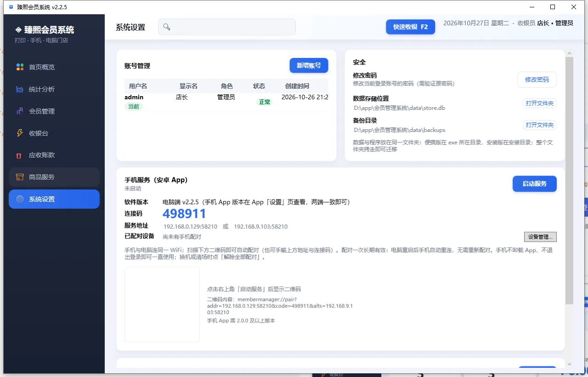Open 应收账款 menu entry
Screen dimensions: 588x377
point(54,155)
